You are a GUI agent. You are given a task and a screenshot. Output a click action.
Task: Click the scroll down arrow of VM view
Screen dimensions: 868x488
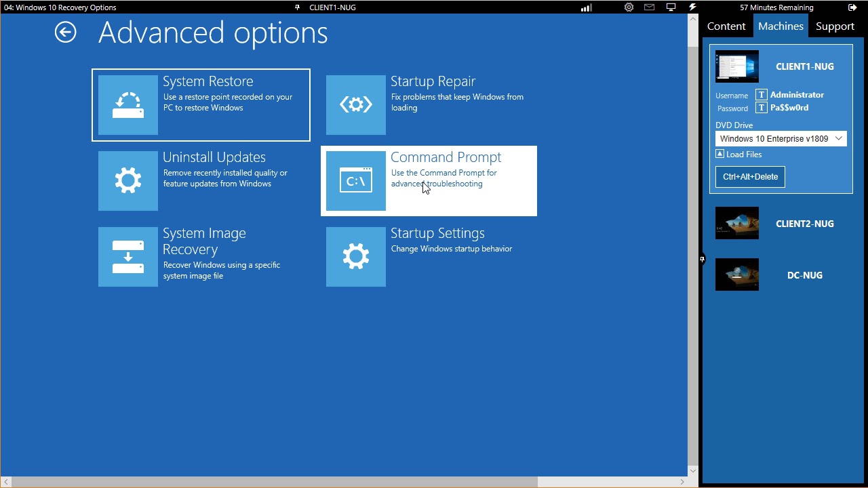(692, 471)
